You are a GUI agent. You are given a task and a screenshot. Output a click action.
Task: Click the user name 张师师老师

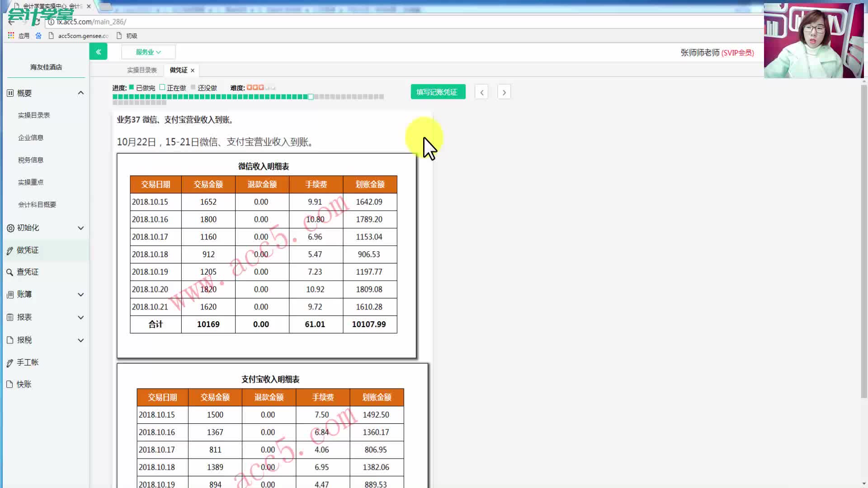(x=700, y=53)
